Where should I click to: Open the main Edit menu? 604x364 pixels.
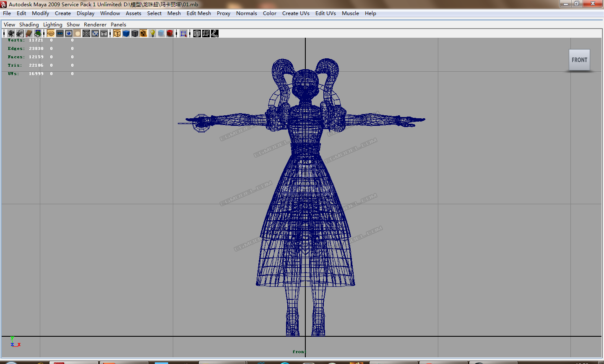21,13
